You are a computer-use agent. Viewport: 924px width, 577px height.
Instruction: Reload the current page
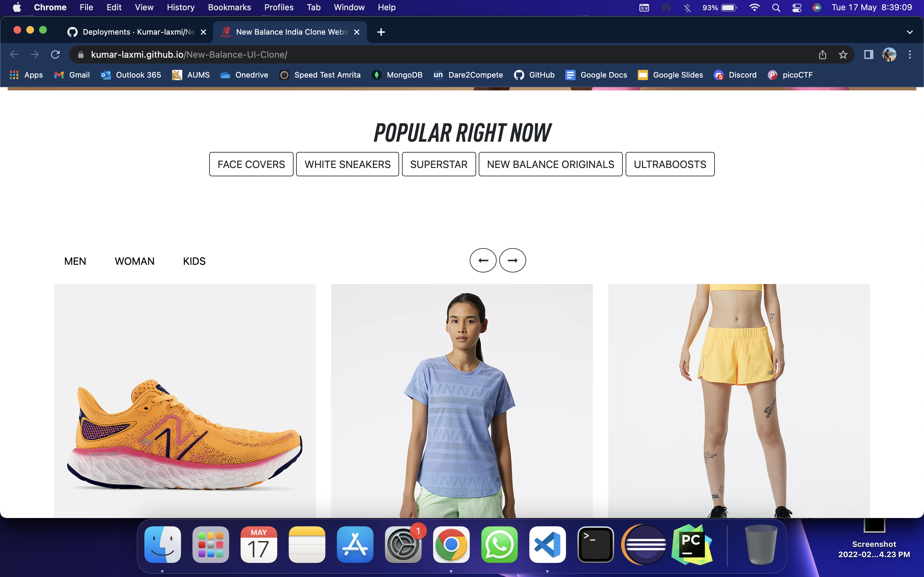click(x=56, y=54)
